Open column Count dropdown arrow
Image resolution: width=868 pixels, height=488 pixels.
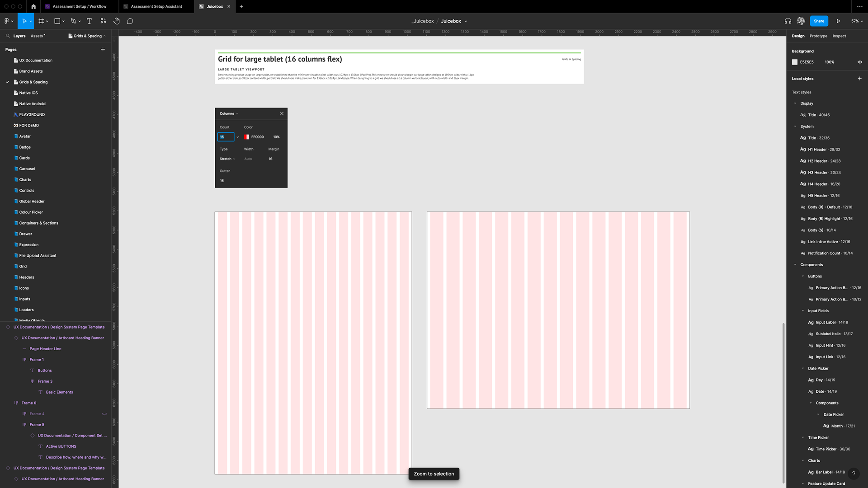[238, 137]
